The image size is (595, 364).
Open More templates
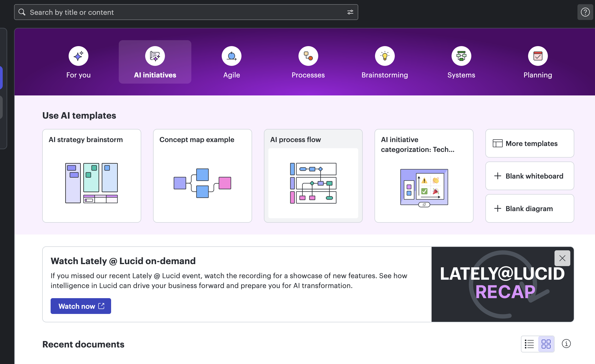530,143
